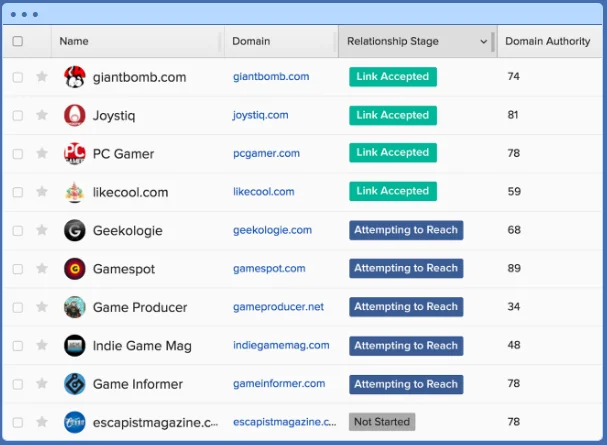The image size is (607, 445).
Task: Star the escapistmagazine row
Action: 42,422
